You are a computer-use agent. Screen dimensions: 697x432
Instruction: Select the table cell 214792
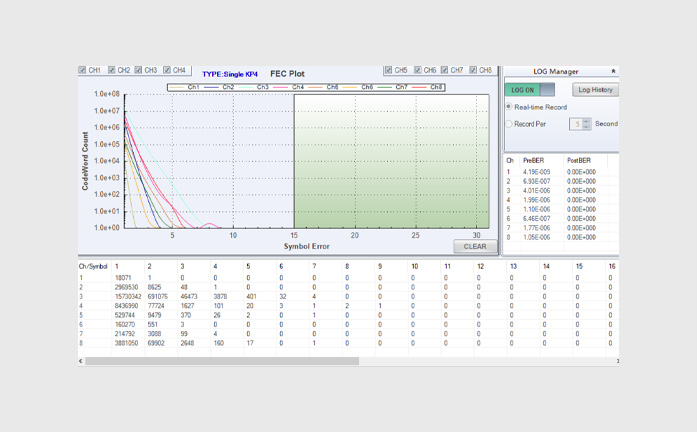[x=125, y=334]
